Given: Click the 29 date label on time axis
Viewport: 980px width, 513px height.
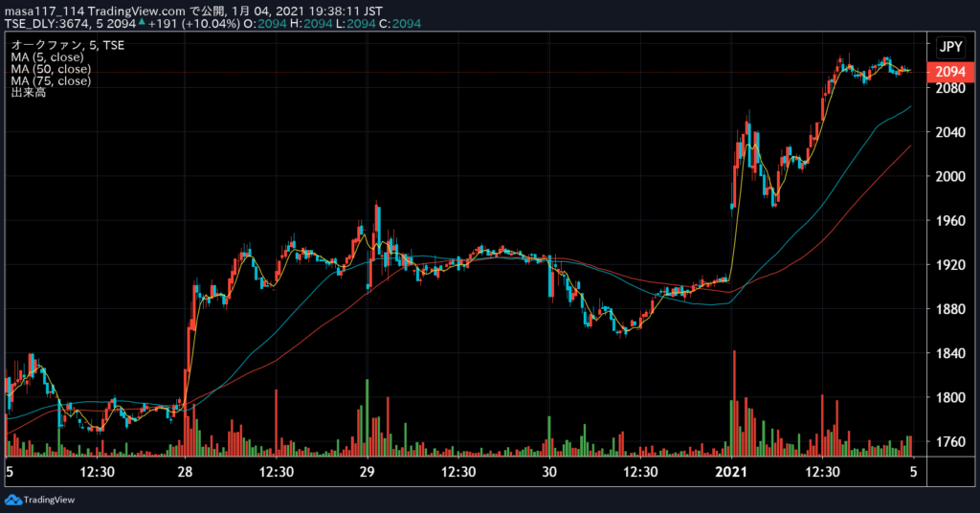Looking at the screenshot, I should [x=367, y=472].
